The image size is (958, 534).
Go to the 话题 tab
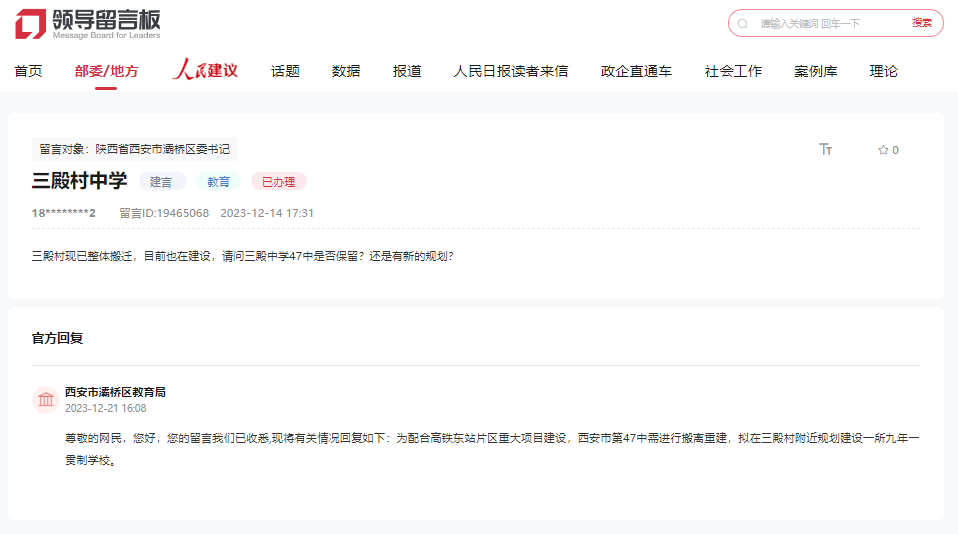click(285, 71)
